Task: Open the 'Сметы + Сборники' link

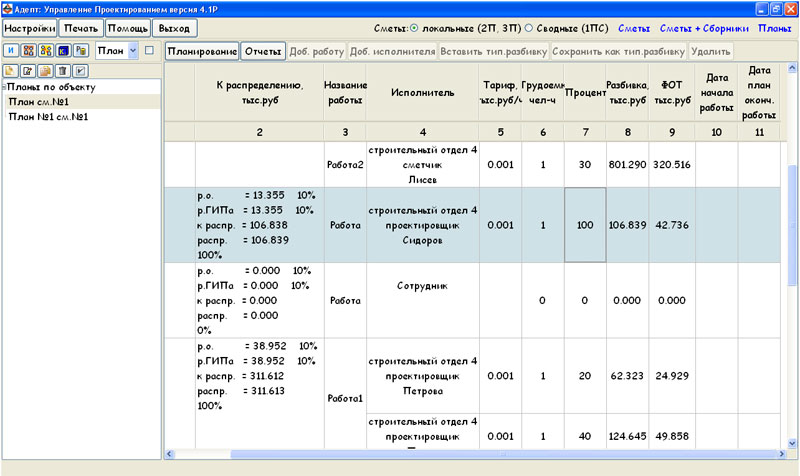Action: [704, 28]
